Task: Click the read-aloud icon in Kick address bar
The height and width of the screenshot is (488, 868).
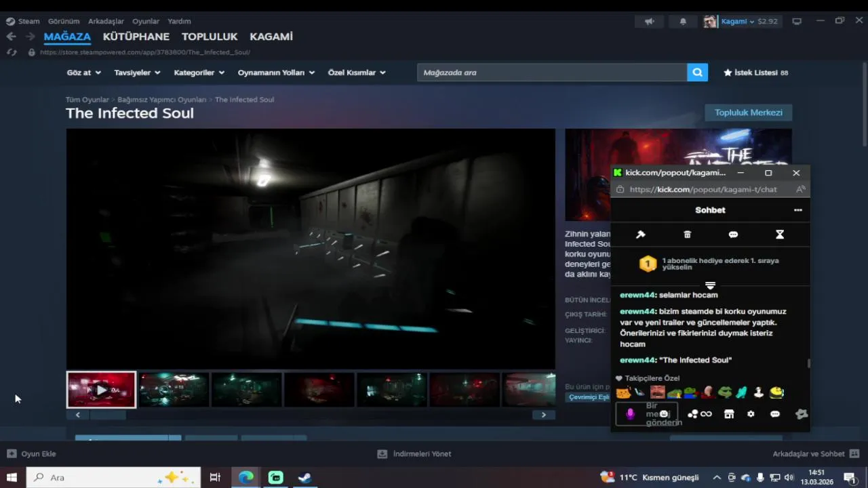Action: (x=801, y=190)
